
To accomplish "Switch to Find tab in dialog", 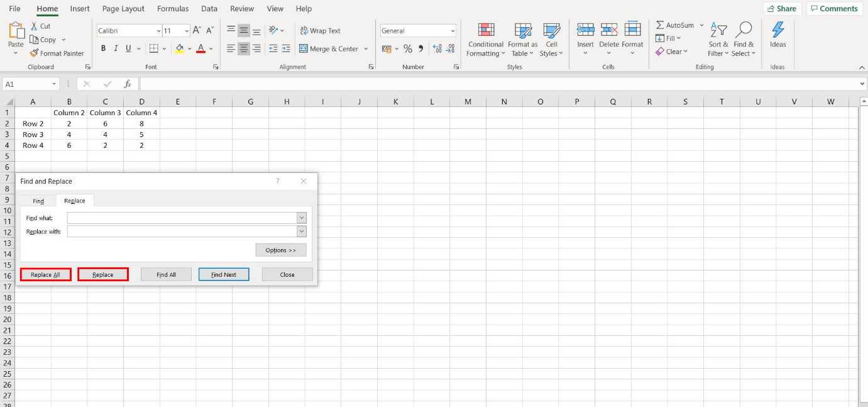I will point(38,201).
